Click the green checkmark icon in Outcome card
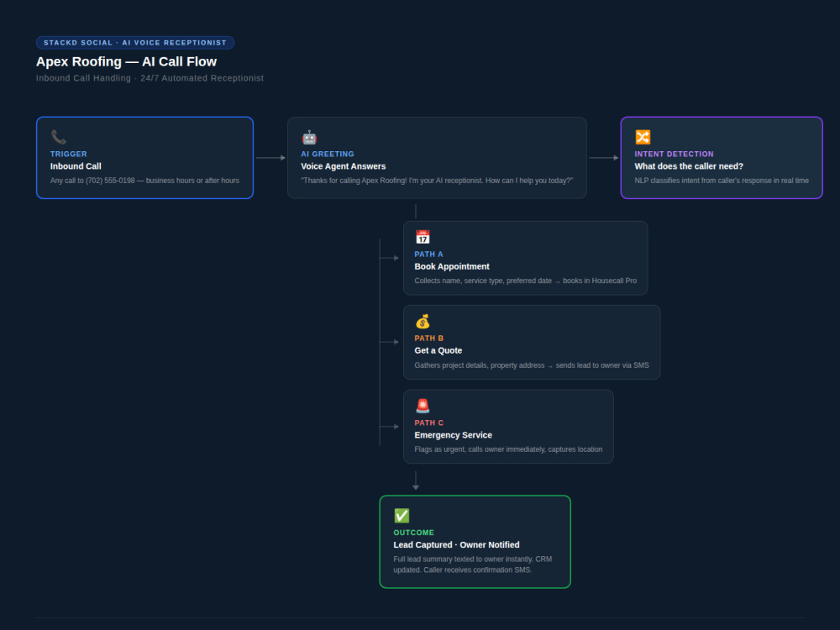Image resolution: width=840 pixels, height=630 pixels. click(402, 516)
